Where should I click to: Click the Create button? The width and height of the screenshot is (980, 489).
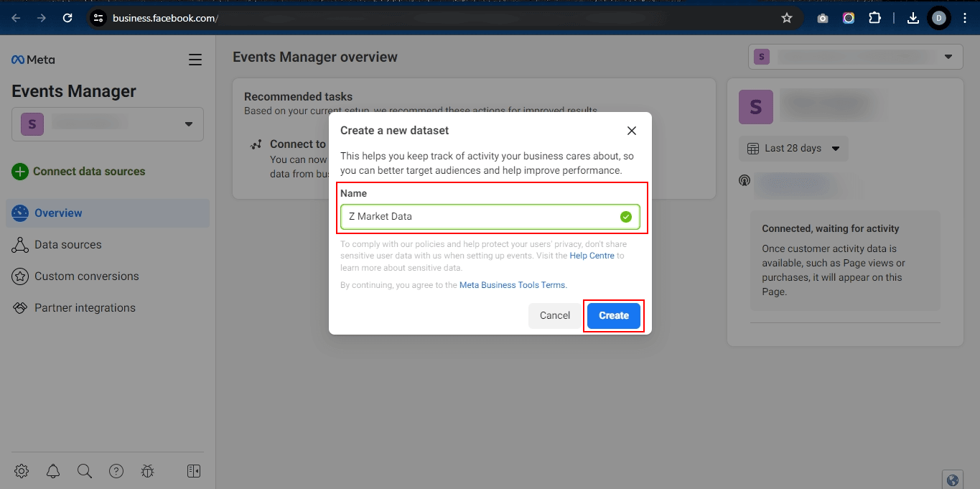point(614,315)
